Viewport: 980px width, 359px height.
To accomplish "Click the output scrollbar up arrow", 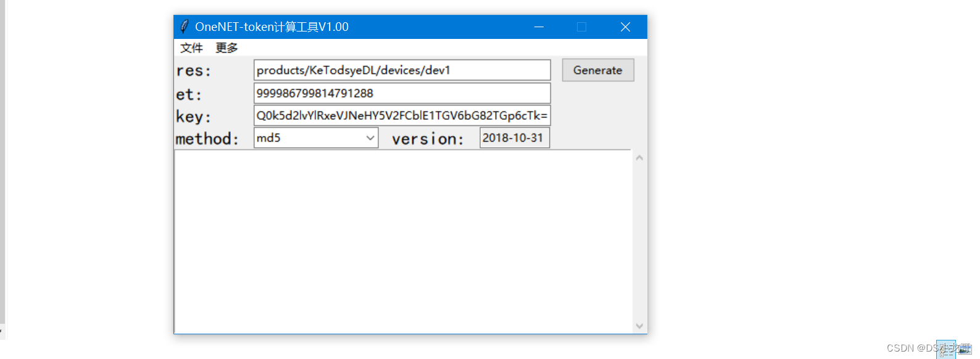I will pyautogui.click(x=639, y=158).
